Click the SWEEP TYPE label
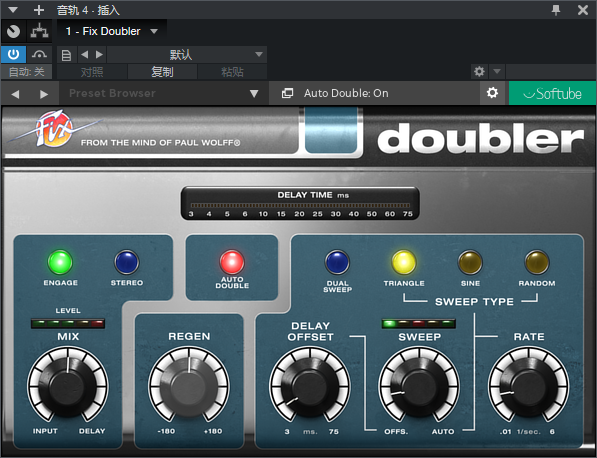The width and height of the screenshot is (597, 458). click(474, 302)
